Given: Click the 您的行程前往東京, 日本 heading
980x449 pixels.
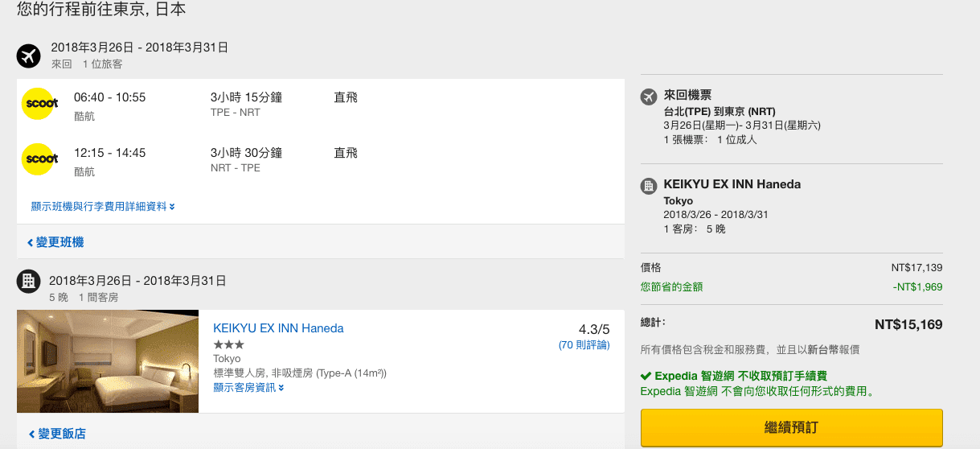Looking at the screenshot, I should pyautogui.click(x=102, y=10).
